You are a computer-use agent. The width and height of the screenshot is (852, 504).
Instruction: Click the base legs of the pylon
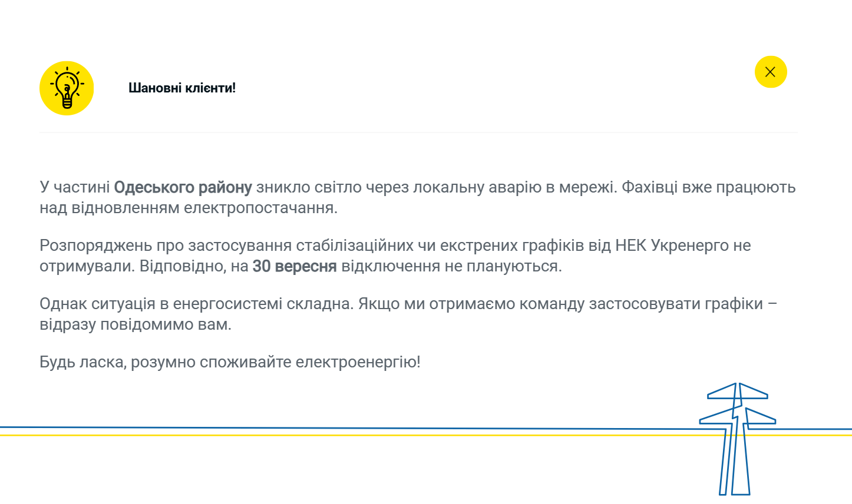[735, 480]
